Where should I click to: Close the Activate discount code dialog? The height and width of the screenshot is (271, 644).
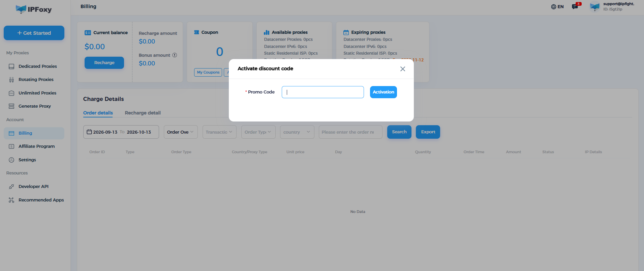[x=402, y=69]
